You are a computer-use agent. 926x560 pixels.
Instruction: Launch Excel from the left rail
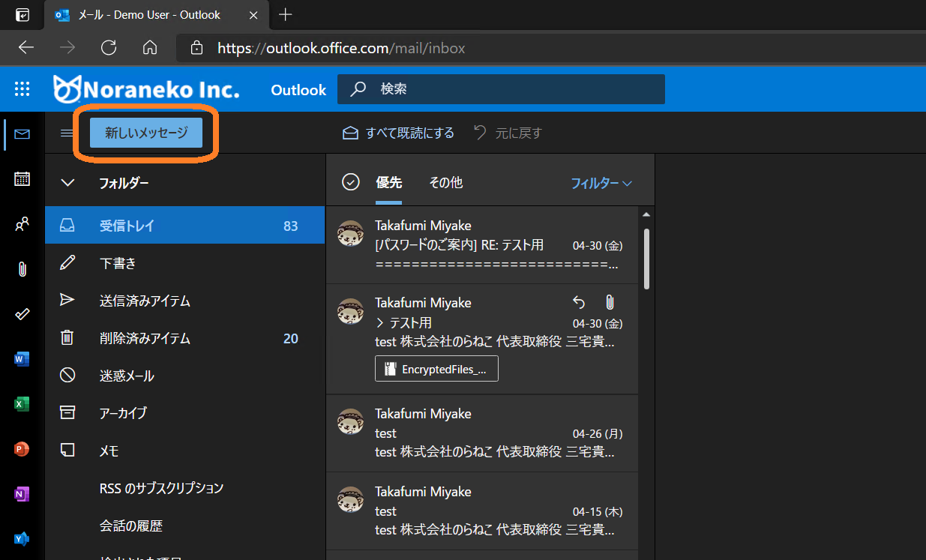point(22,404)
